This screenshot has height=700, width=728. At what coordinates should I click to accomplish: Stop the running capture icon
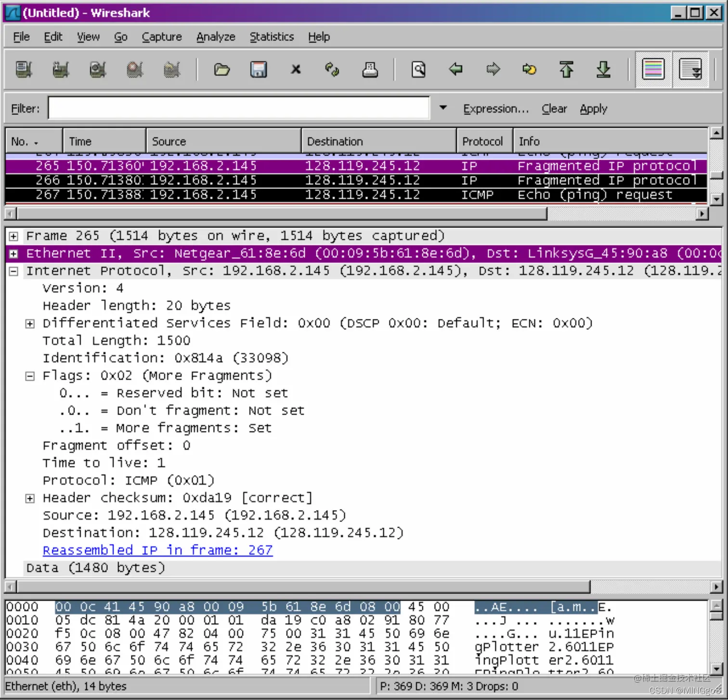click(x=135, y=70)
